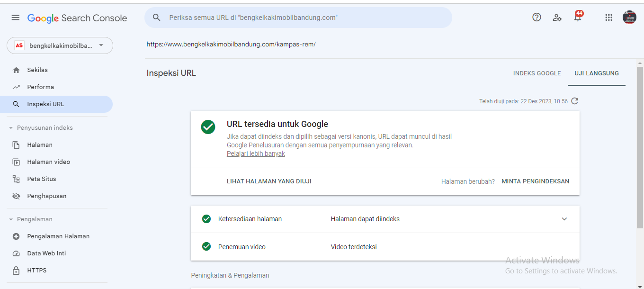The width and height of the screenshot is (644, 289).
Task: Open the Google apps grid
Action: 609,18
